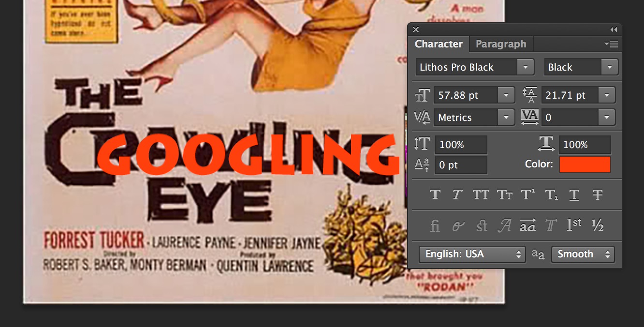Select the Character tab

coord(439,44)
